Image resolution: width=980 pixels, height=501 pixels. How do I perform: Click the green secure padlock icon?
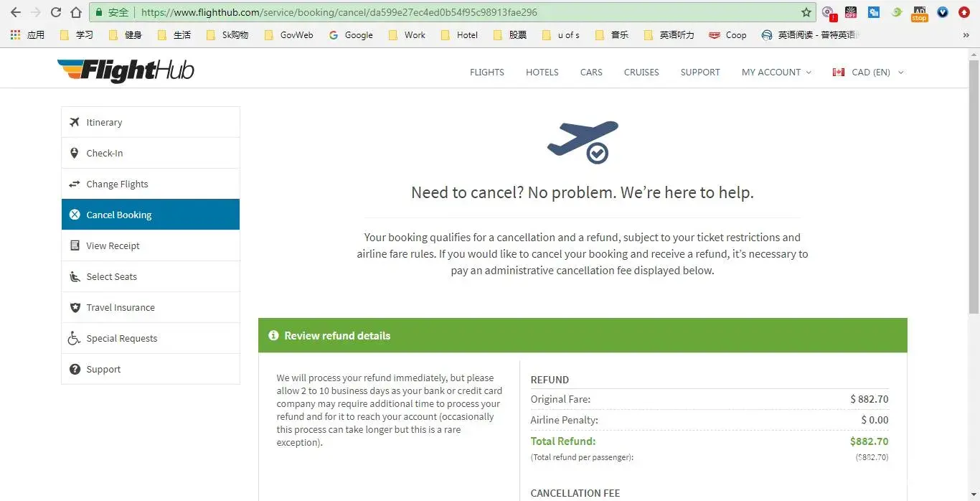click(98, 12)
